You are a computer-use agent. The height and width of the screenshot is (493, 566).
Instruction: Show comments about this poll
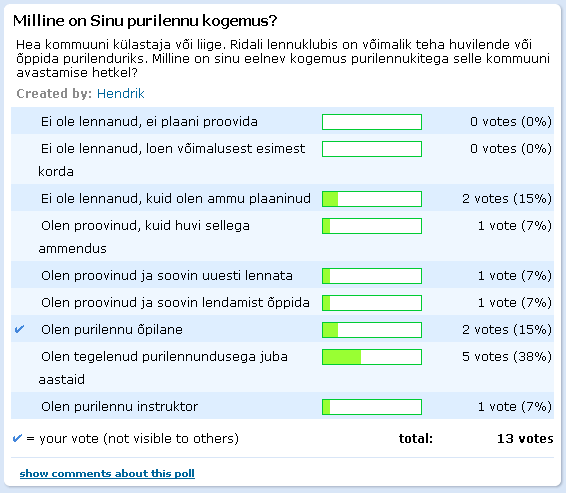[107, 473]
